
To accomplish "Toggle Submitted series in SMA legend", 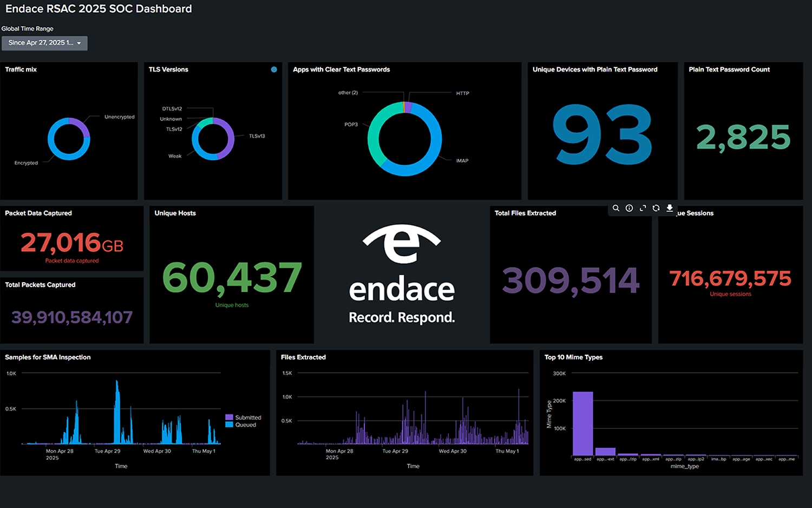I will [x=244, y=418].
